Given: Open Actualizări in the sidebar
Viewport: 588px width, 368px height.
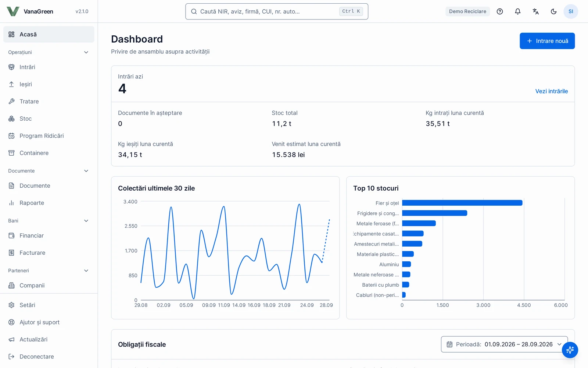Looking at the screenshot, I should click(49, 339).
